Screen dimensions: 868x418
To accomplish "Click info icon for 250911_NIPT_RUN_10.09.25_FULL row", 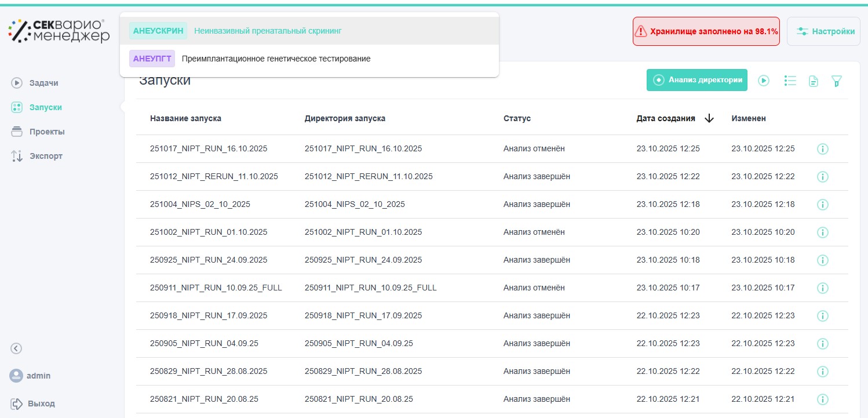I will (822, 288).
